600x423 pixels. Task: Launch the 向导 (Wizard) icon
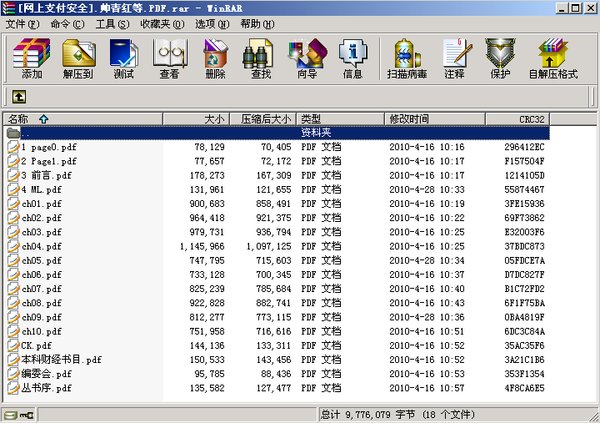pyautogui.click(x=308, y=57)
